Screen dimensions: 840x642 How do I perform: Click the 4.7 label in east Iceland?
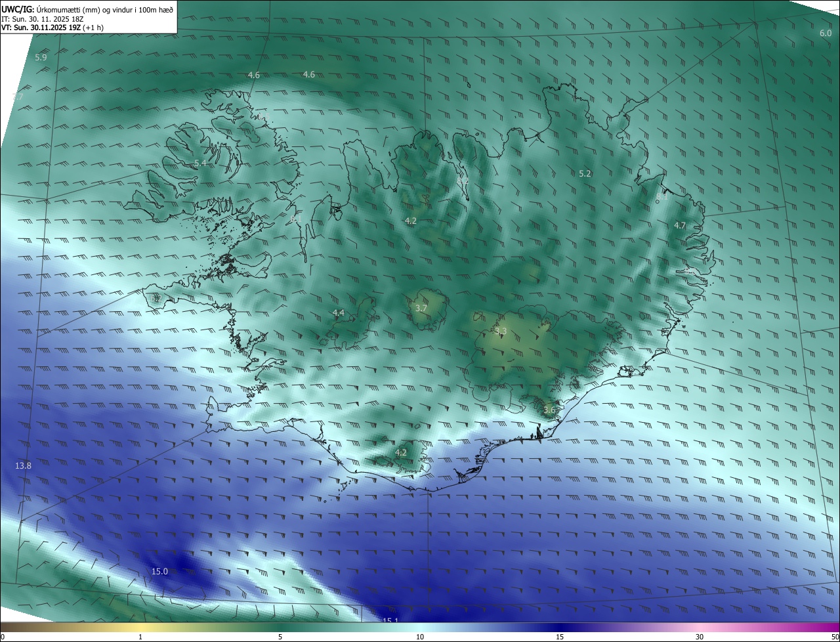coord(680,226)
